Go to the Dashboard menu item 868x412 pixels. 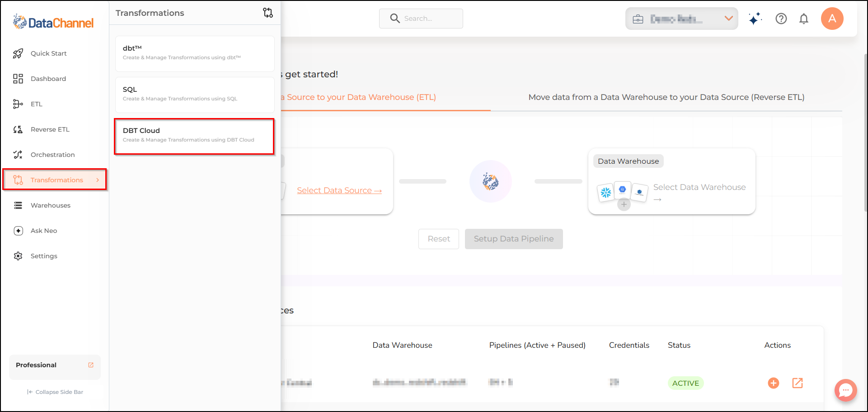pyautogui.click(x=55, y=79)
